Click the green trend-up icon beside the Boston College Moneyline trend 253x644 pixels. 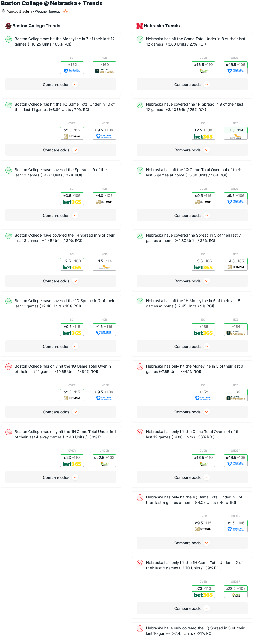pyautogui.click(x=9, y=39)
